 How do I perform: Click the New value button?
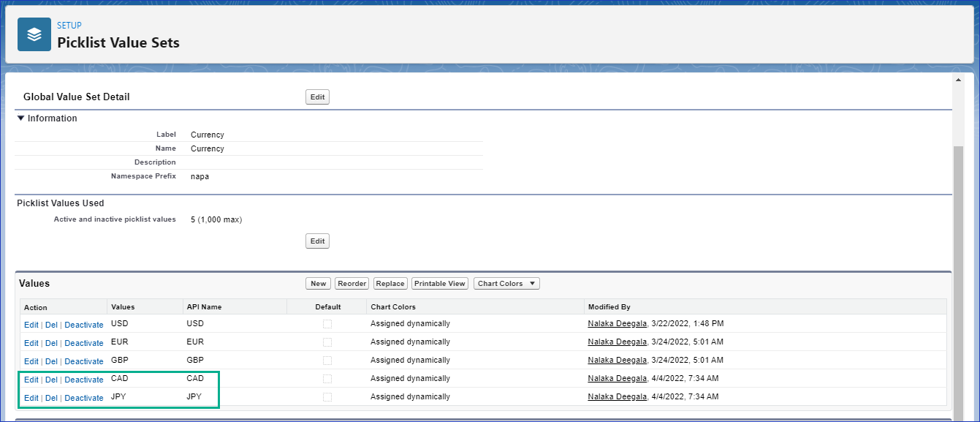click(x=318, y=284)
